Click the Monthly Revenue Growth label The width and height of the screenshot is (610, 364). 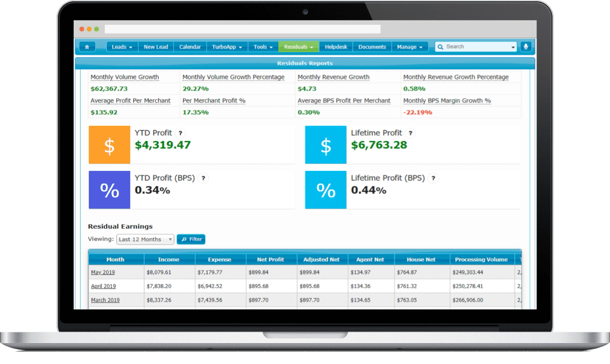coord(334,77)
